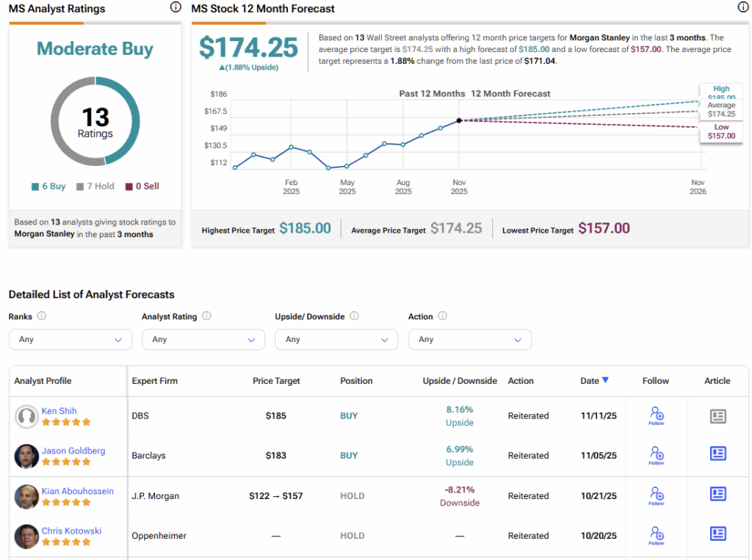Expand the Analyst Rating dropdown

[x=203, y=340]
